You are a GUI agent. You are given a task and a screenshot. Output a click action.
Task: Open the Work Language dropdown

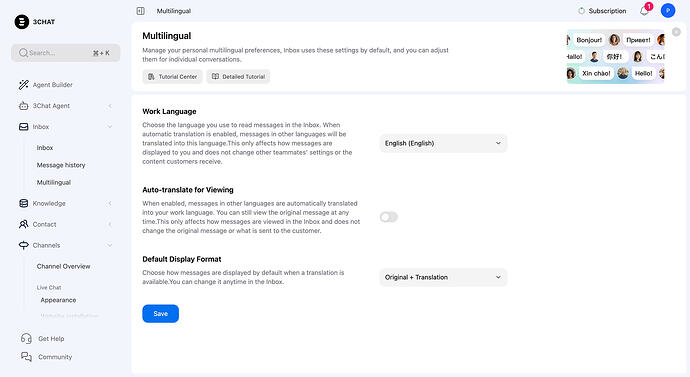[443, 143]
